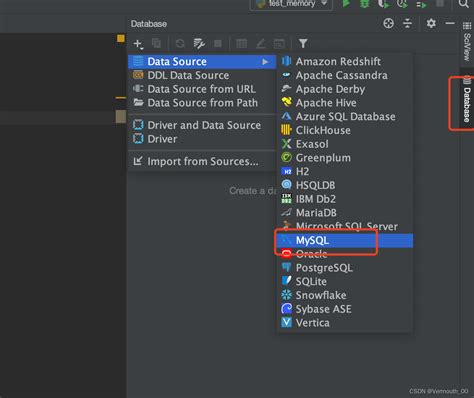Click the green Debug bug icon
The height and width of the screenshot is (398, 474).
365,3
